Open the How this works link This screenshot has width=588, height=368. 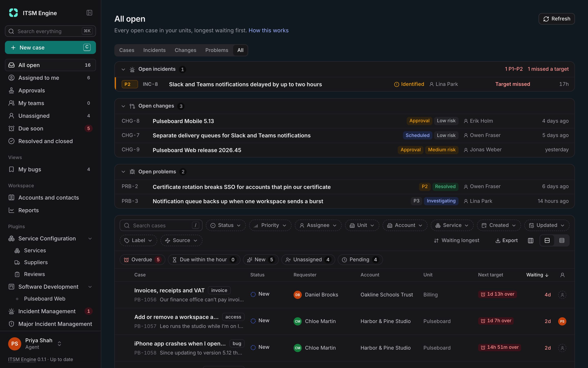(x=268, y=30)
